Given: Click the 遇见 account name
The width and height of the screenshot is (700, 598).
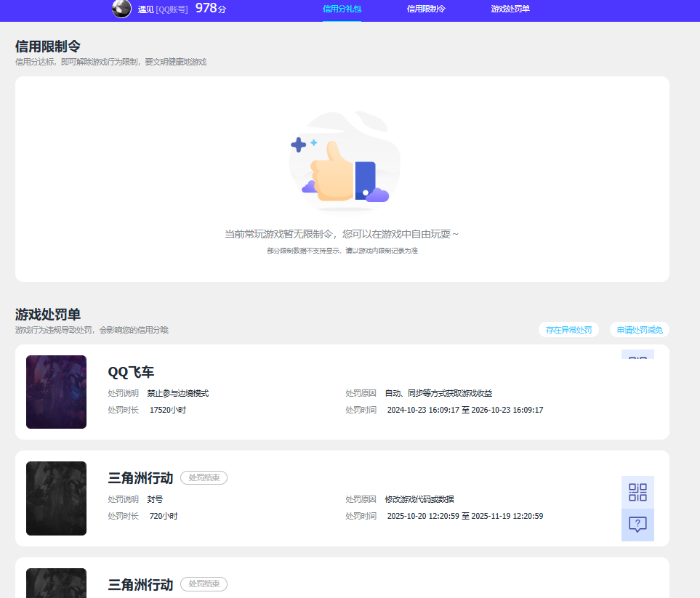Looking at the screenshot, I should [146, 9].
